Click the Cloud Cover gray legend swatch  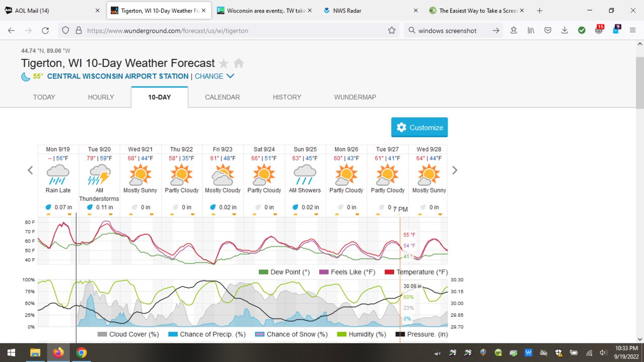(102, 334)
